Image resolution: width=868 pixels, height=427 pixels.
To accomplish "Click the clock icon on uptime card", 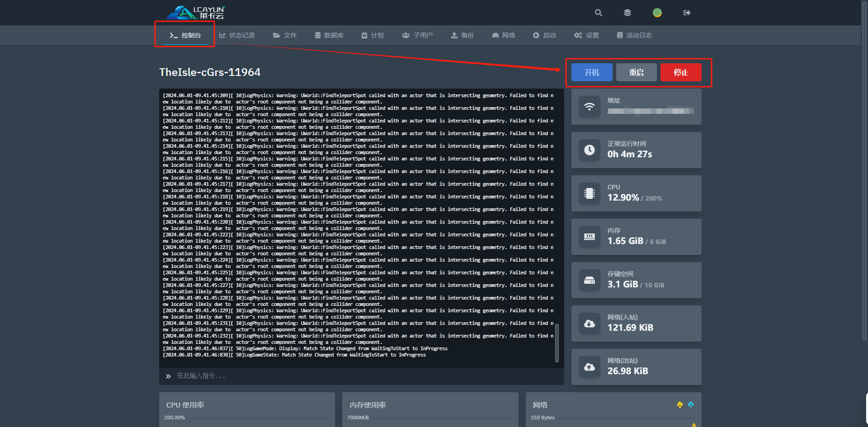I will [590, 150].
